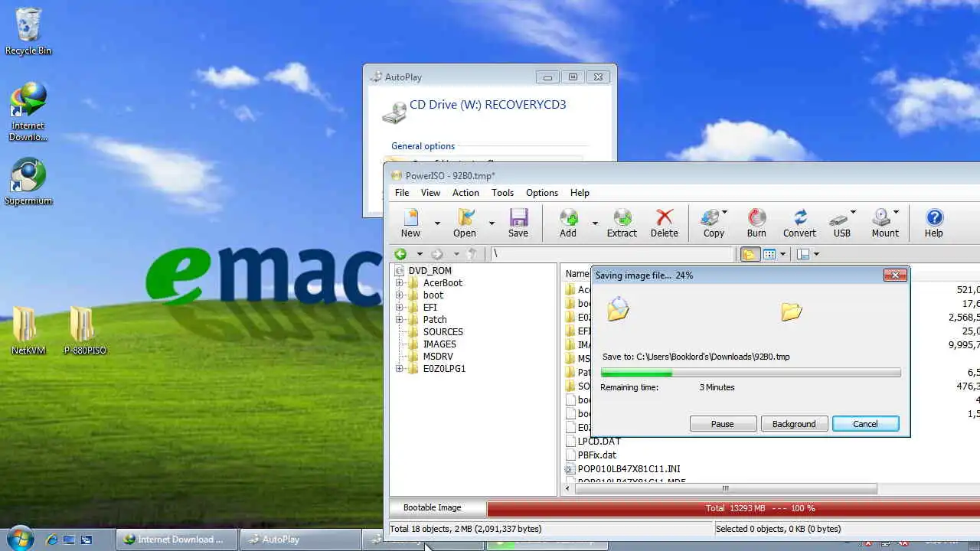Open the Action menu
This screenshot has height=551, width=980.
(465, 193)
